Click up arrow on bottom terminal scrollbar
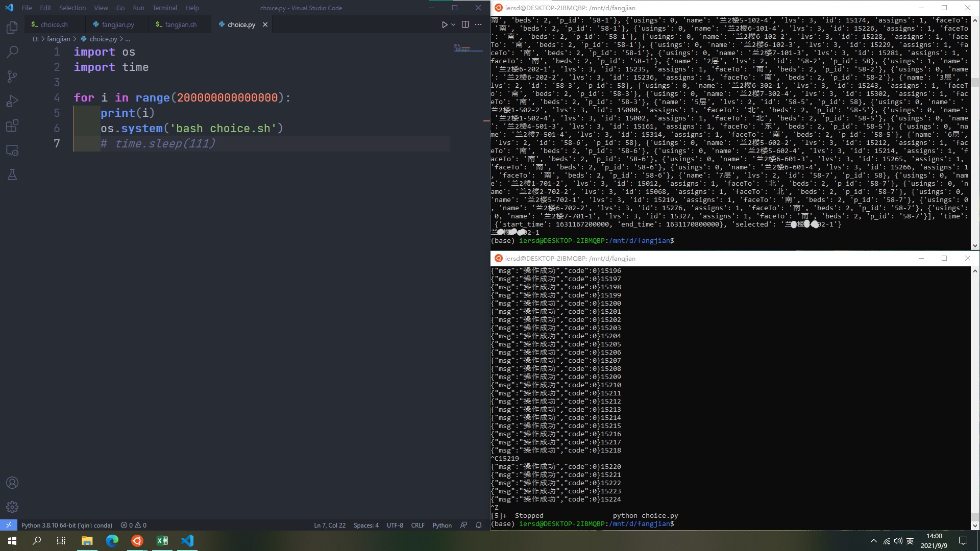The height and width of the screenshot is (551, 980). (x=975, y=271)
